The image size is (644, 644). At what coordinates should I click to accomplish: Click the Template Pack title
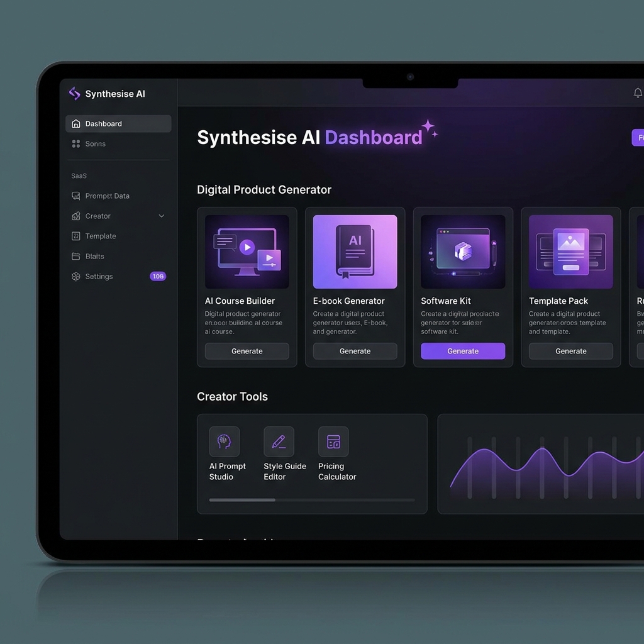point(558,301)
